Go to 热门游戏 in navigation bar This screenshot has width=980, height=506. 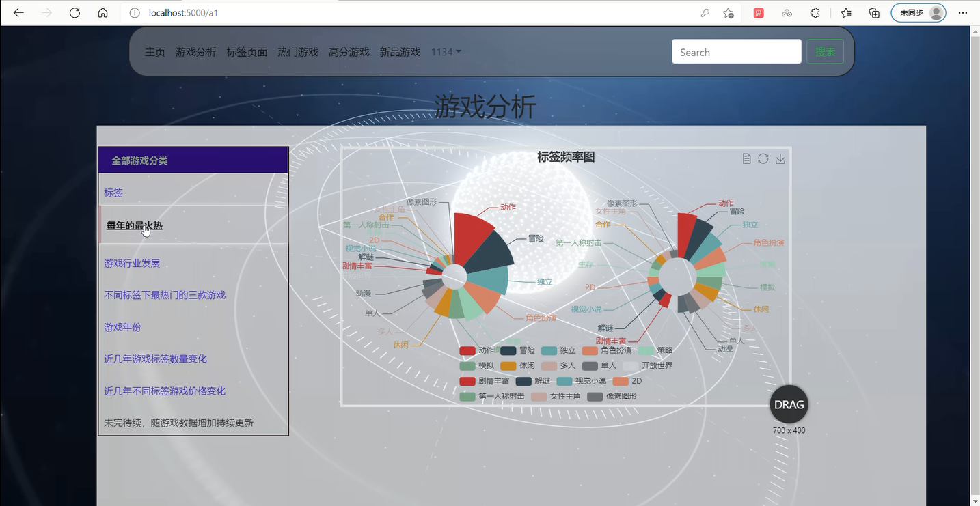pyautogui.click(x=298, y=52)
